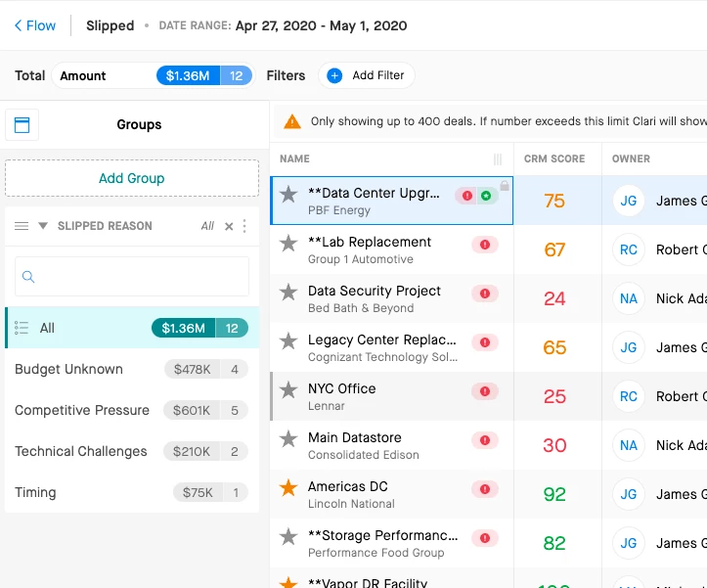The width and height of the screenshot is (707, 588).
Task: Unstar the Americas DC deal
Action: [288, 488]
